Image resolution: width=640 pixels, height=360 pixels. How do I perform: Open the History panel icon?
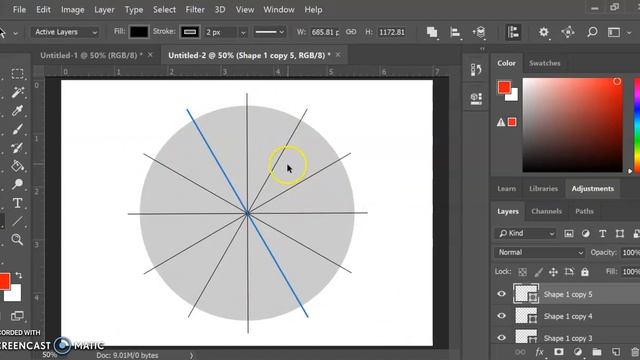476,70
